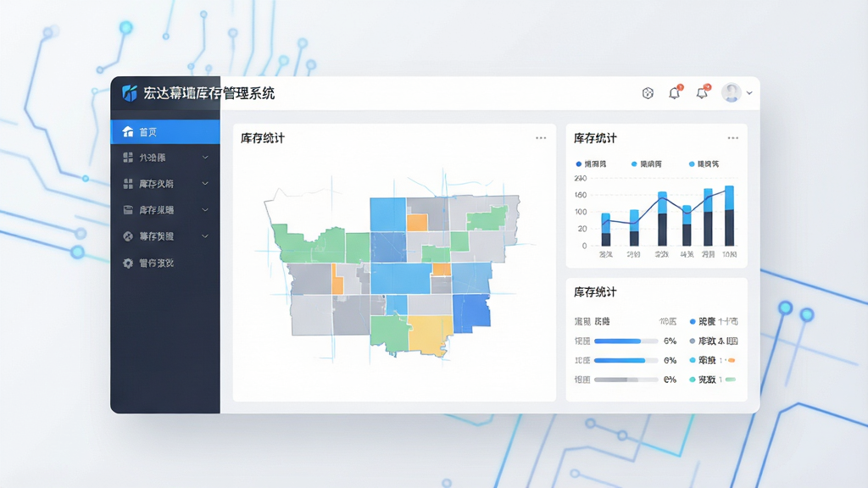This screenshot has height=488, width=868.
Task: Open the left bell notification icon
Action: coord(675,92)
